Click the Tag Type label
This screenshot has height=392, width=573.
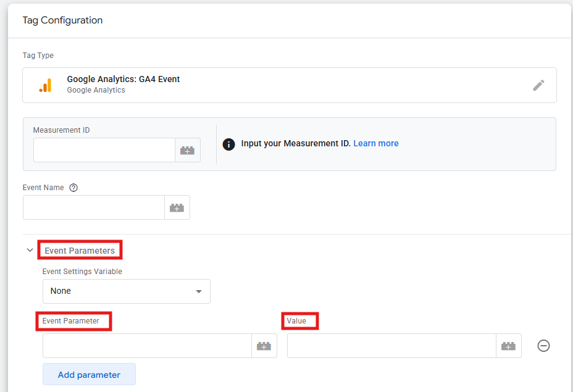38,56
